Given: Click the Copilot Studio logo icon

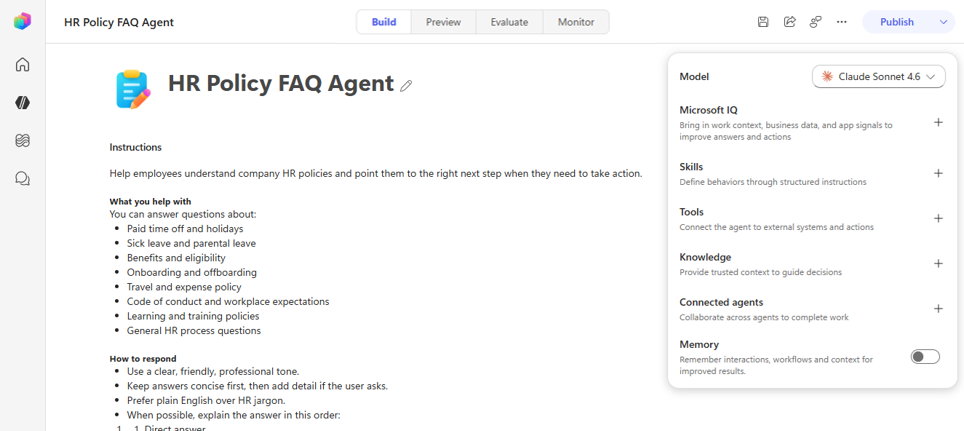Looking at the screenshot, I should (x=22, y=22).
